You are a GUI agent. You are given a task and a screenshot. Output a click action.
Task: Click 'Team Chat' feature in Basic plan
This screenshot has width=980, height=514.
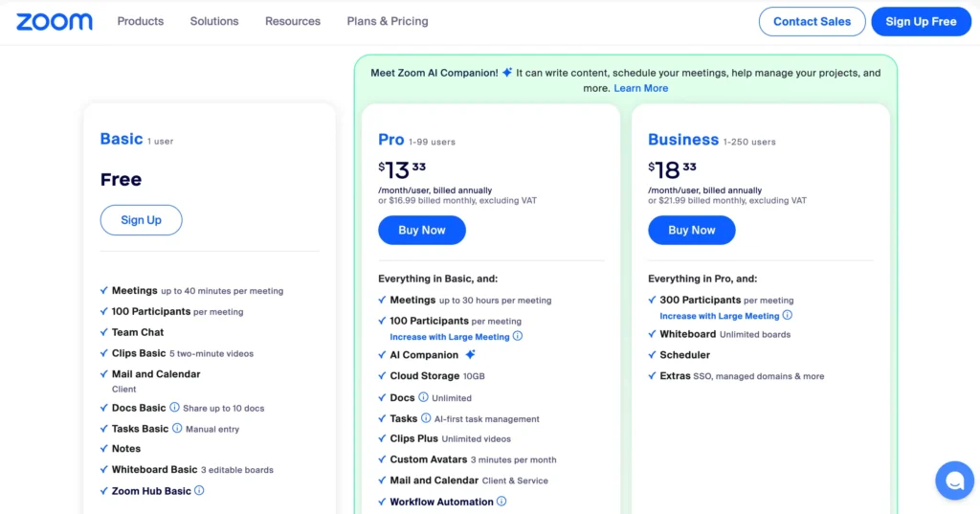pos(138,332)
